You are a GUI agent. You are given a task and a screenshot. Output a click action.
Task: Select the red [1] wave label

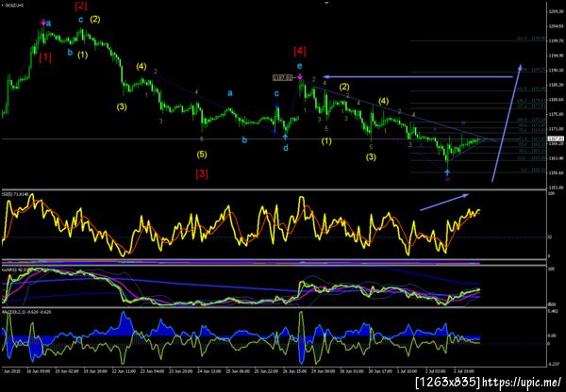(45, 57)
